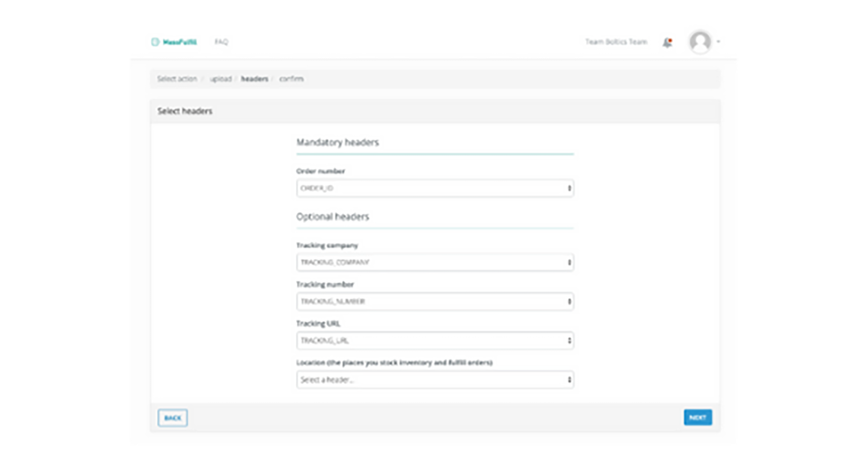
Task: Click the Order number stepper arrows
Action: click(569, 188)
